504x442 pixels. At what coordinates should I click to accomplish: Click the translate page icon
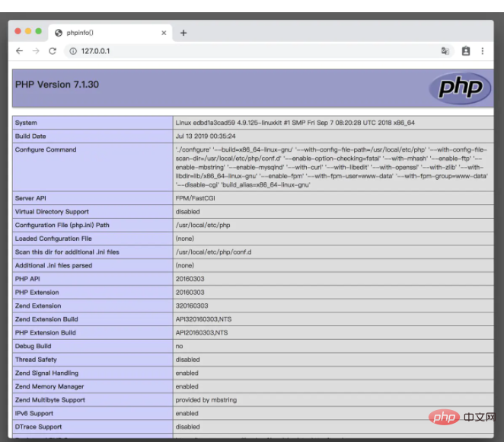pyautogui.click(x=445, y=51)
